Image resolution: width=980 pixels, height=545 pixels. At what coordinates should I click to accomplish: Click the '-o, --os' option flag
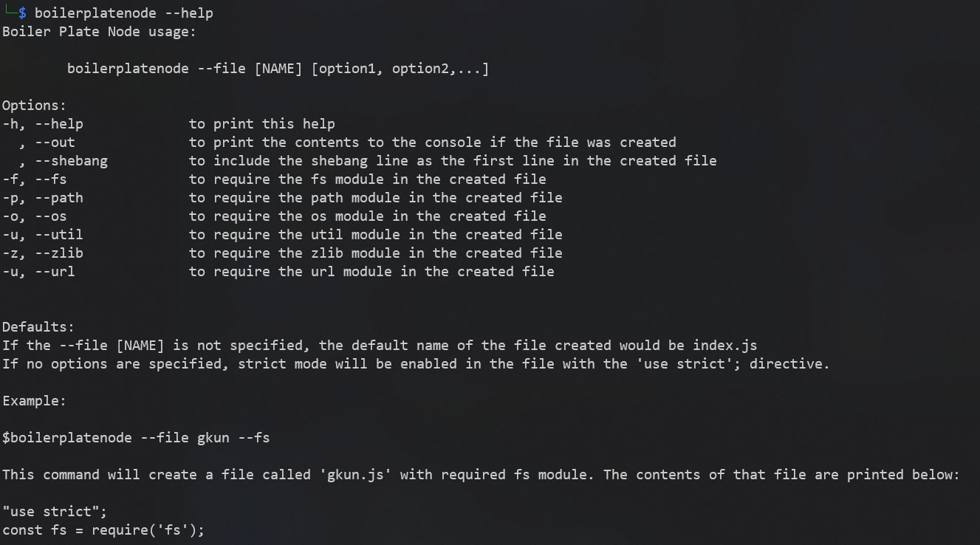click(35, 216)
